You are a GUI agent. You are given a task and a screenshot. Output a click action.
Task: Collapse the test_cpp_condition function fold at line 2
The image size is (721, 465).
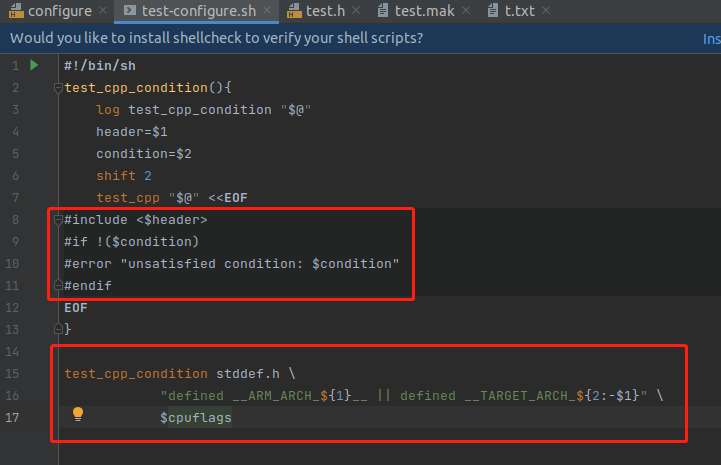[58, 87]
